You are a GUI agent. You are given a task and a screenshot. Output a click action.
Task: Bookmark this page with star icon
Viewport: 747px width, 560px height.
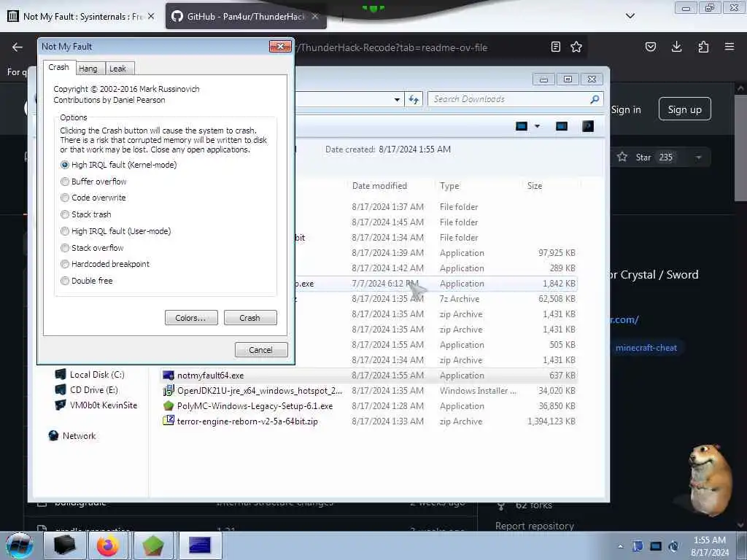(576, 47)
